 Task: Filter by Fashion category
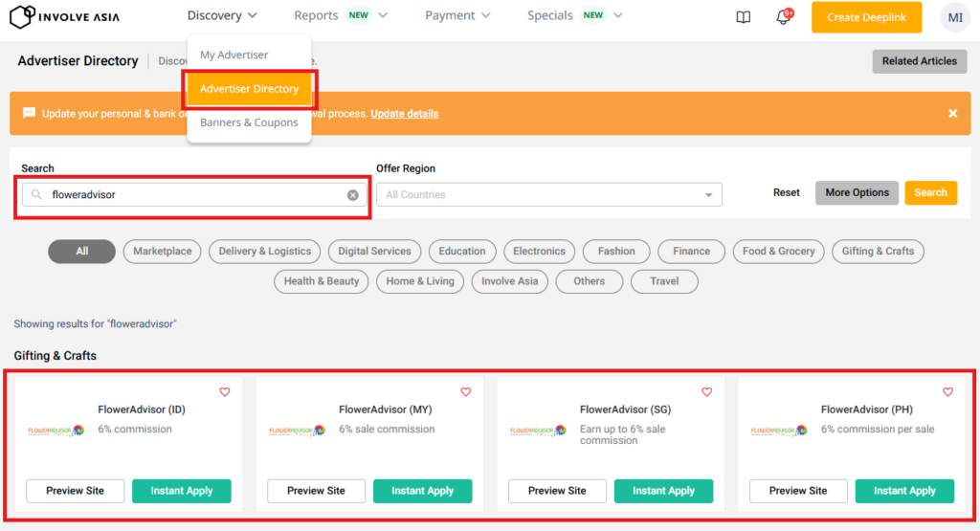pyautogui.click(x=616, y=251)
